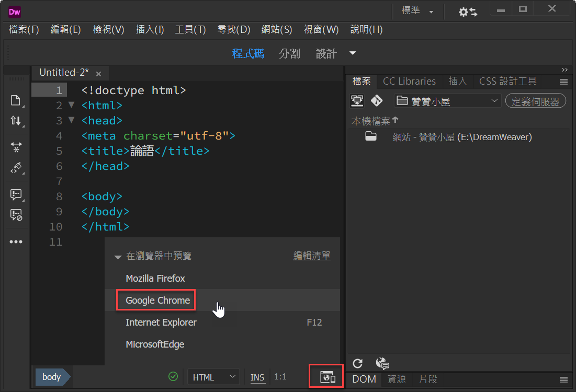Click the refresh icon in Files panel
The width and height of the screenshot is (576, 392).
tap(357, 363)
